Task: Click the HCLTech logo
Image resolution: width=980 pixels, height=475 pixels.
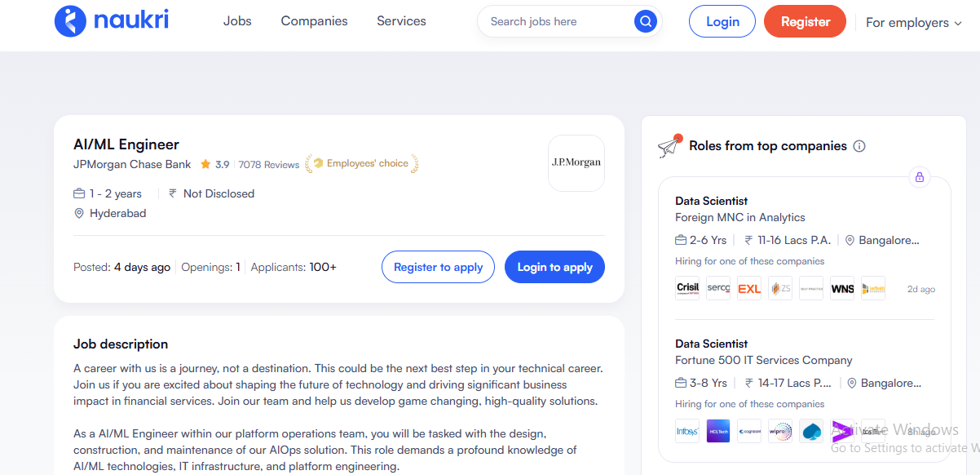Action: coord(718,431)
